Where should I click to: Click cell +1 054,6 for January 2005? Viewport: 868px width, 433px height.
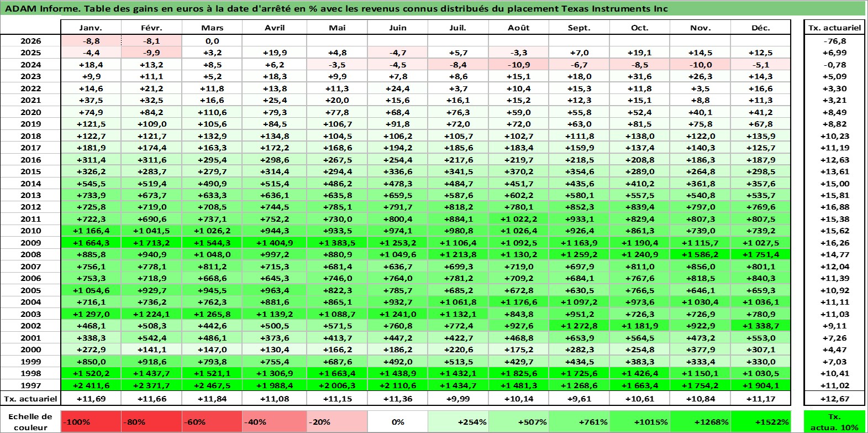tap(91, 290)
